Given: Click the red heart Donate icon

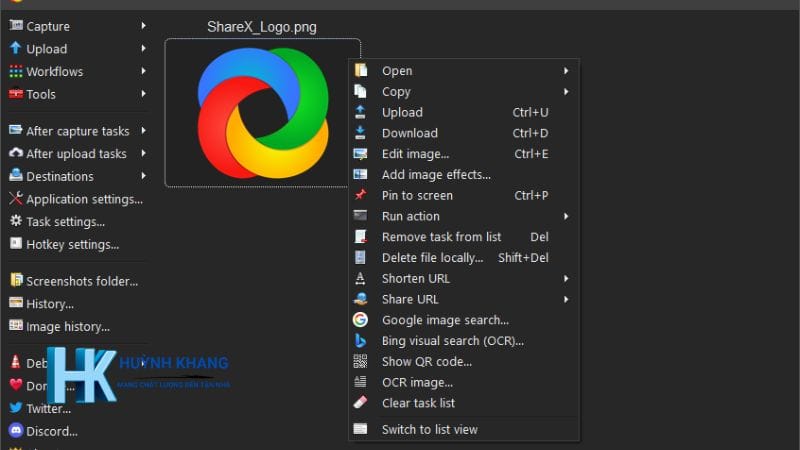Looking at the screenshot, I should [16, 384].
